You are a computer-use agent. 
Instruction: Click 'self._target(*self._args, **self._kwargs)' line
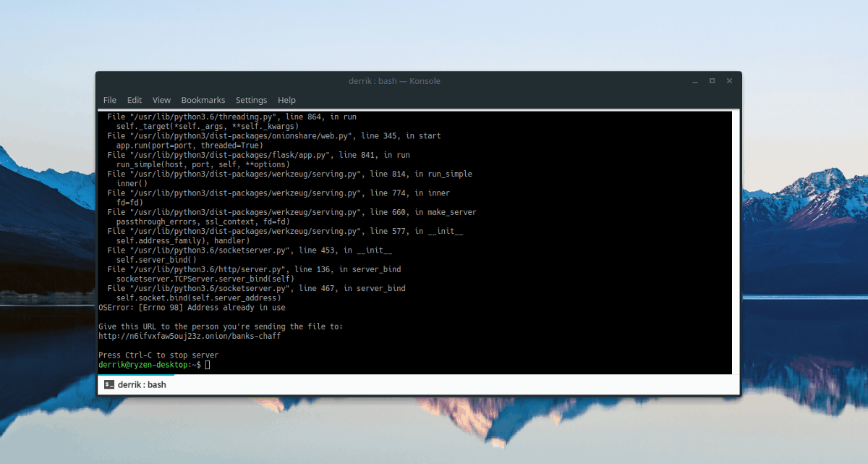pos(208,126)
